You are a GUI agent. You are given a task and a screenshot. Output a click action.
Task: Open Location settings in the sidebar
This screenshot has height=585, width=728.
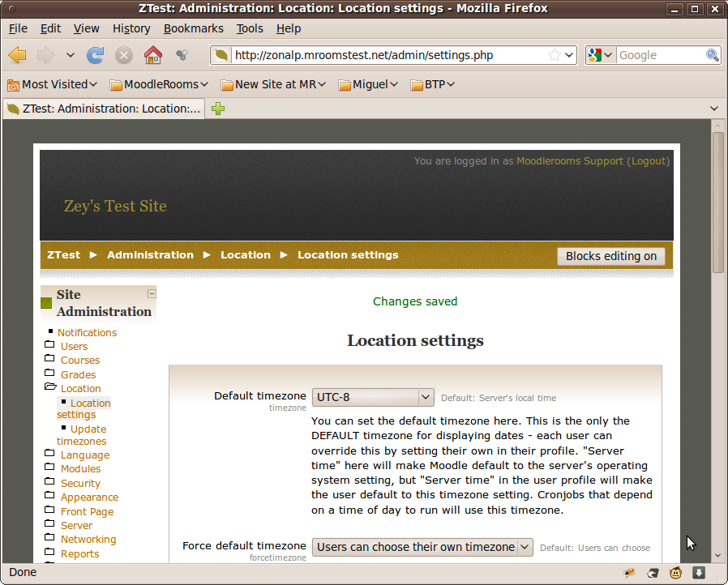84,408
